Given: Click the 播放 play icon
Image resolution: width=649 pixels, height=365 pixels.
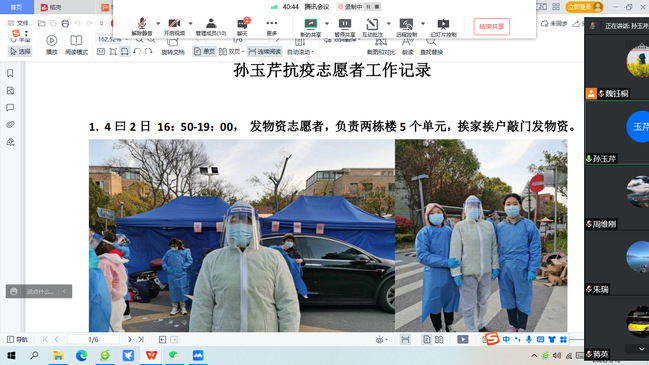Looking at the screenshot, I should pyautogui.click(x=52, y=44).
